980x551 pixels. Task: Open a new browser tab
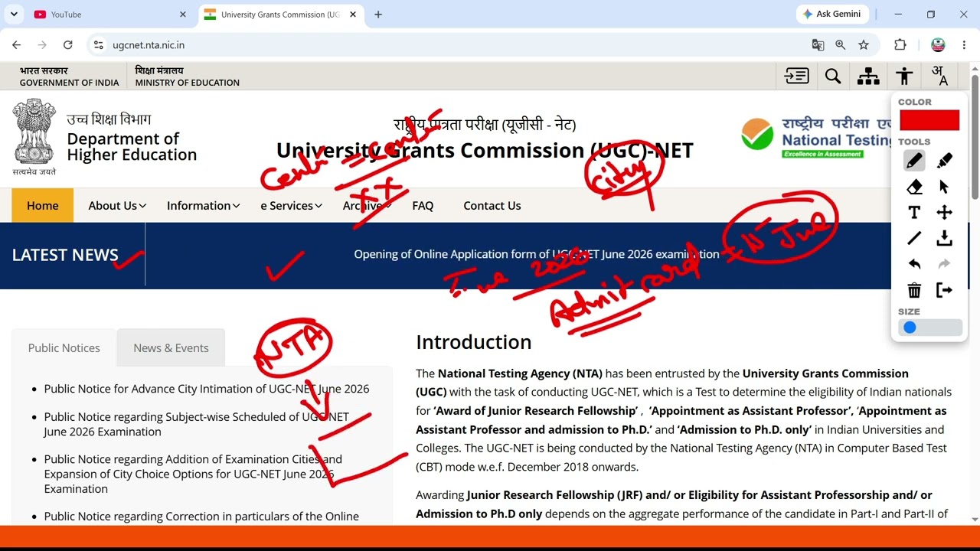click(378, 14)
